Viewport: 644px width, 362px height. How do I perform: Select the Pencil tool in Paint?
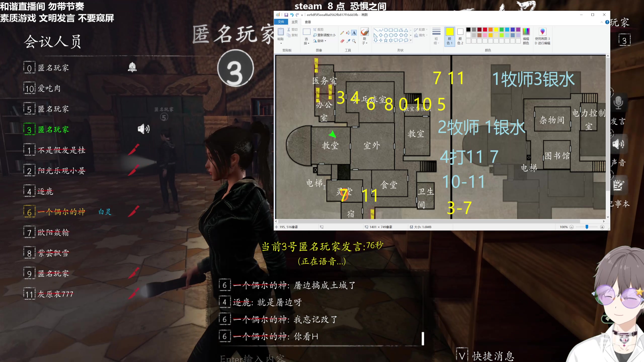click(342, 33)
